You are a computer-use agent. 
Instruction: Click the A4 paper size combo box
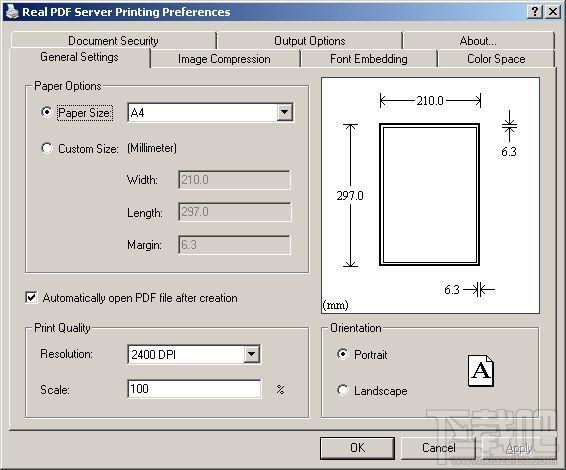coord(210,112)
